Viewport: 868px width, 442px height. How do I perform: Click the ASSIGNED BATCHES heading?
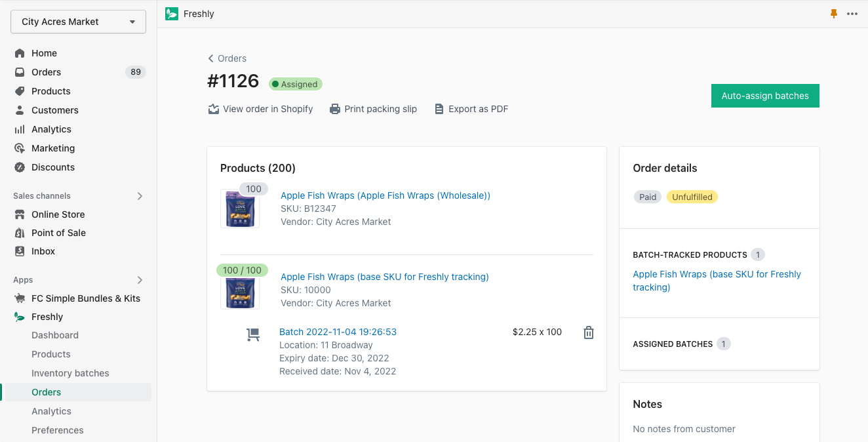673,344
